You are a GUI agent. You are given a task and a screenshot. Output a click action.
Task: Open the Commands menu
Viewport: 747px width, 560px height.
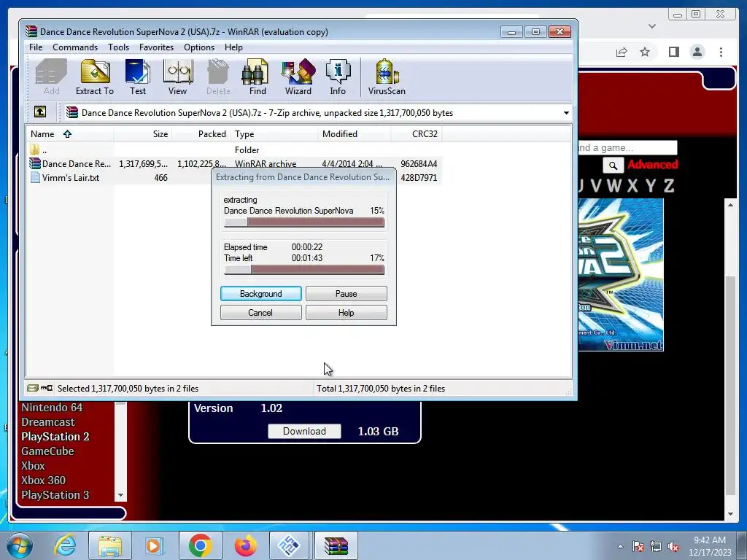pos(75,47)
